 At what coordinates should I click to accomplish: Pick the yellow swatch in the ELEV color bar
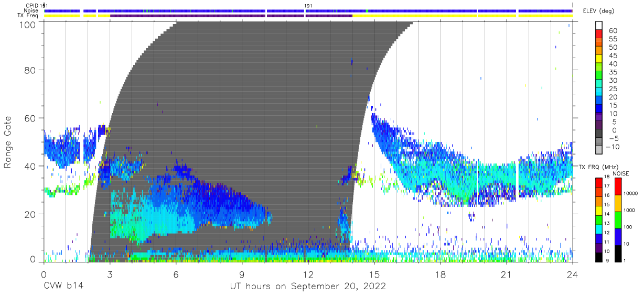(599, 59)
